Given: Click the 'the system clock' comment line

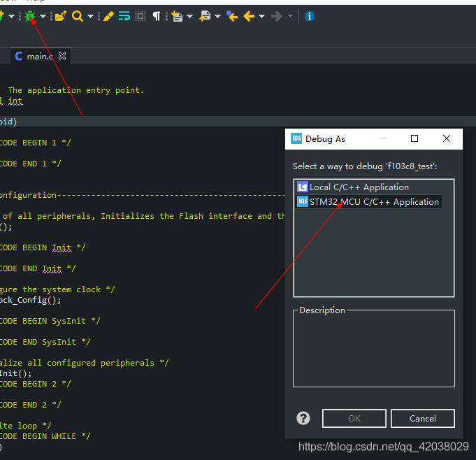Looking at the screenshot, I should 57,289.
